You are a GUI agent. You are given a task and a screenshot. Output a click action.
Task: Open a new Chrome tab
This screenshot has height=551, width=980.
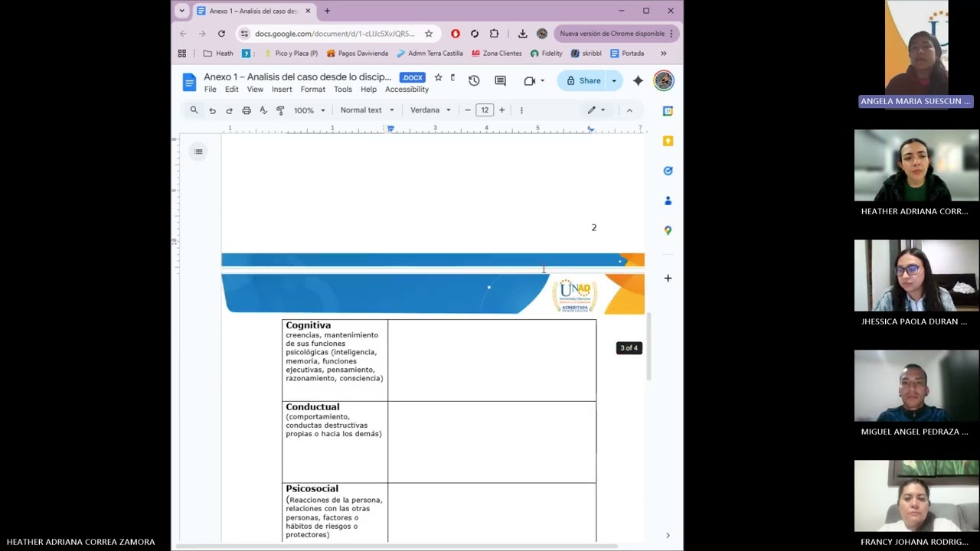coord(327,11)
